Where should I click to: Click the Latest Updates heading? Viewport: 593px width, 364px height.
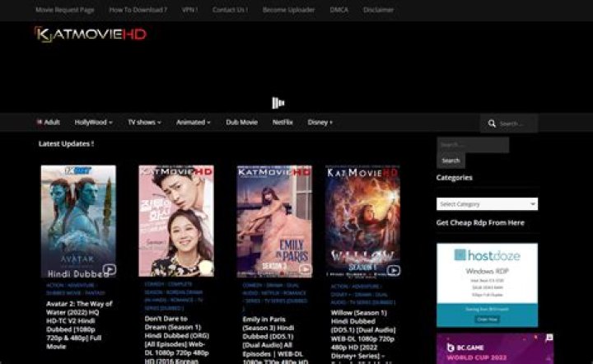coord(66,143)
